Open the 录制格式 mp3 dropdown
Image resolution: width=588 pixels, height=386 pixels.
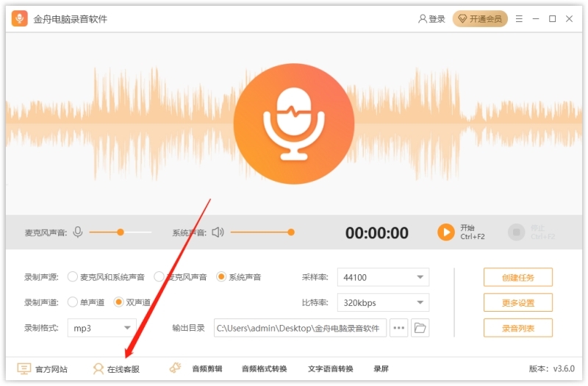coord(101,328)
